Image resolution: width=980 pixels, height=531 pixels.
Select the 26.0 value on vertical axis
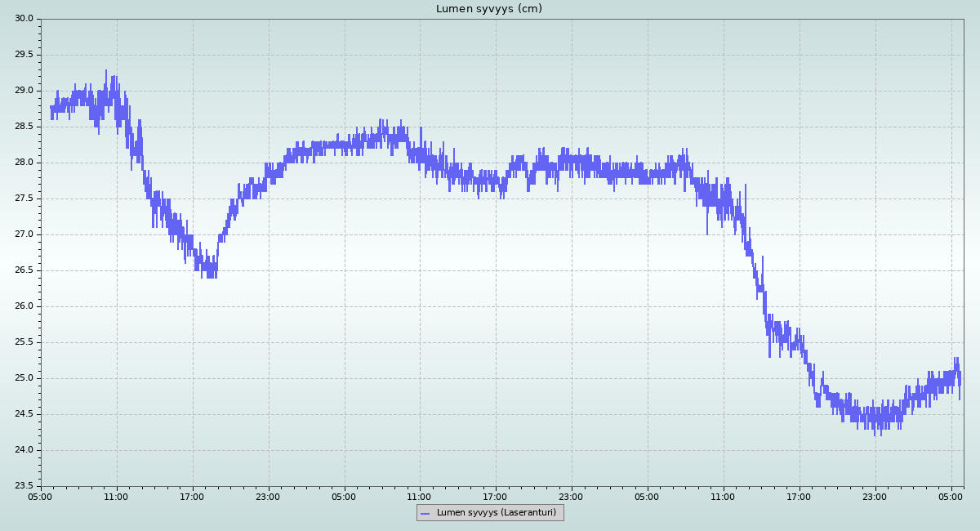(24, 306)
